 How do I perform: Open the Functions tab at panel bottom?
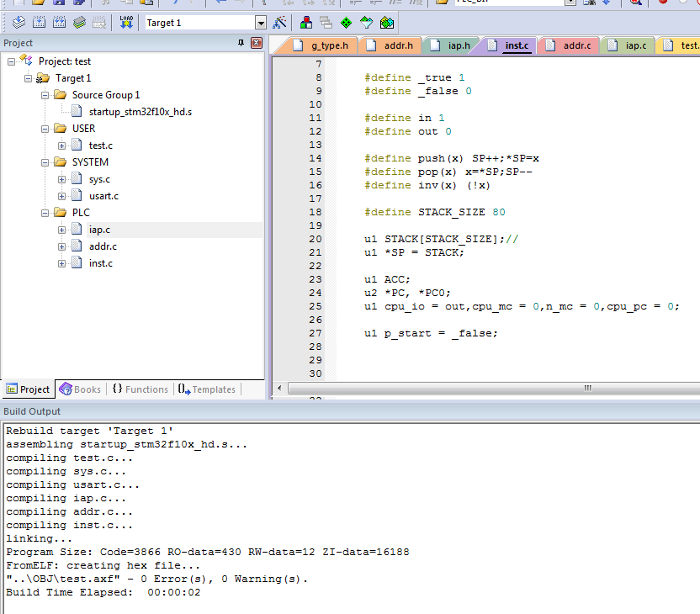(141, 389)
